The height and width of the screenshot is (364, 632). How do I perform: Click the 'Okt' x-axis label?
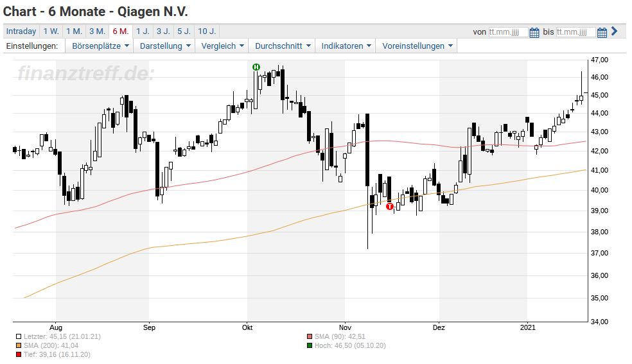click(x=247, y=327)
